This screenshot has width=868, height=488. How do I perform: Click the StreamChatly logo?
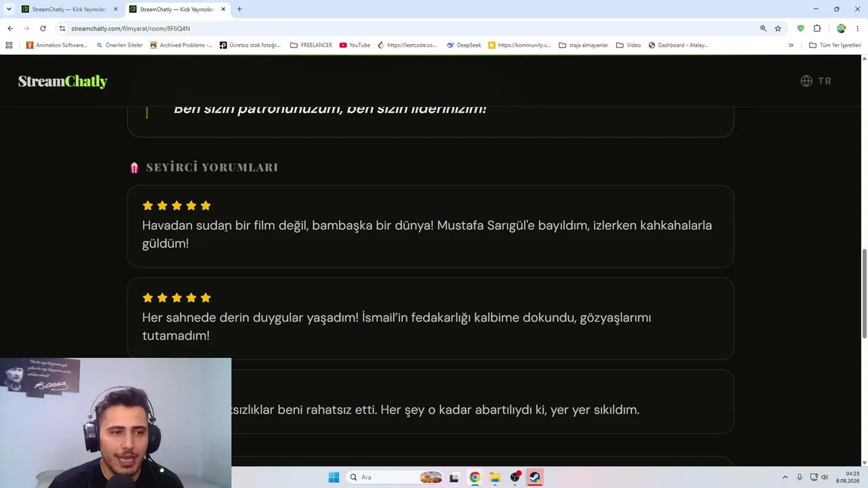62,81
